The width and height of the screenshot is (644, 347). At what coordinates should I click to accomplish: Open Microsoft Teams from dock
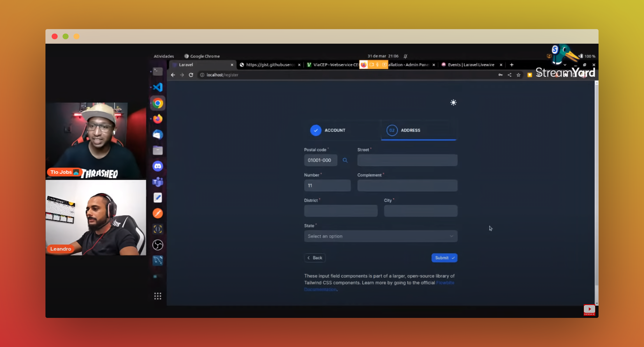click(x=158, y=182)
